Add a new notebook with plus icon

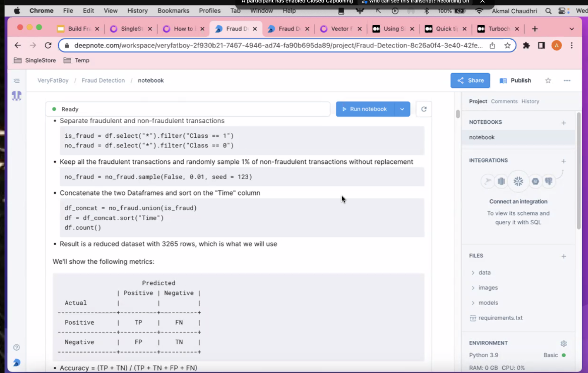pos(563,122)
